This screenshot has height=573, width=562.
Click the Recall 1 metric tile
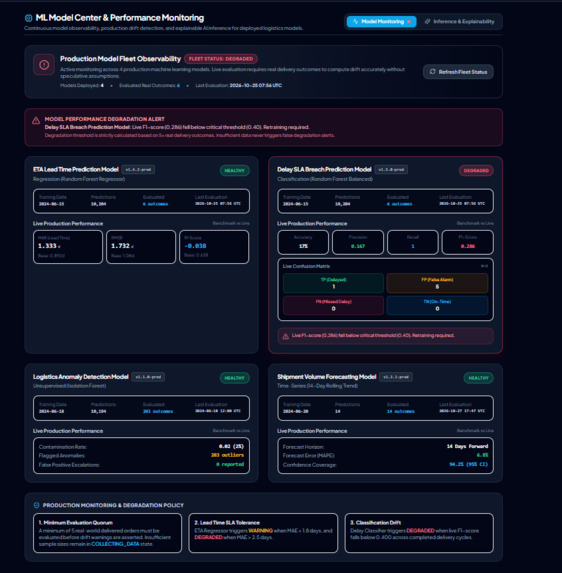[413, 242]
